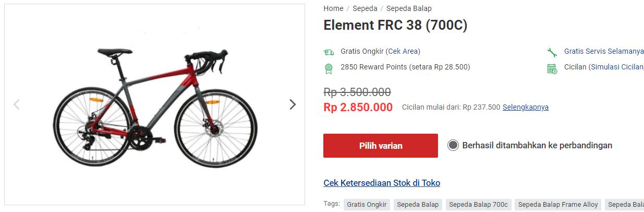The height and width of the screenshot is (212, 644).
Task: Click the reward points medal icon
Action: coord(329,68)
